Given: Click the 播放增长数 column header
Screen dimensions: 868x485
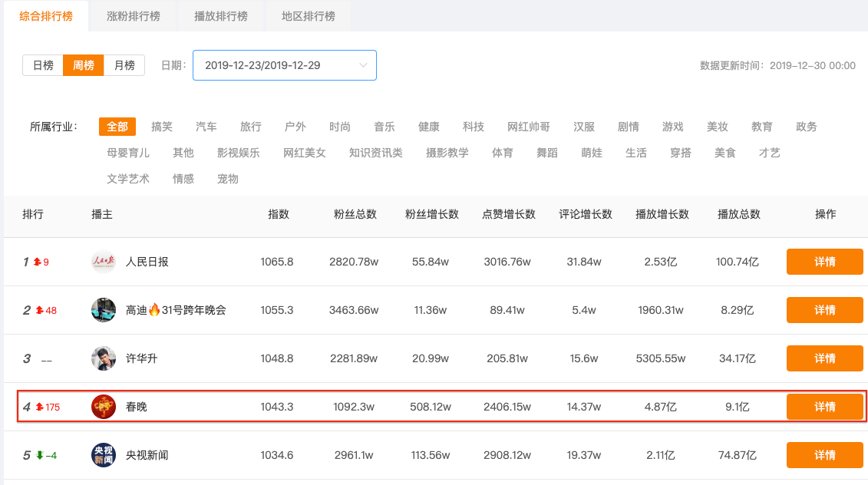Looking at the screenshot, I should point(662,214).
